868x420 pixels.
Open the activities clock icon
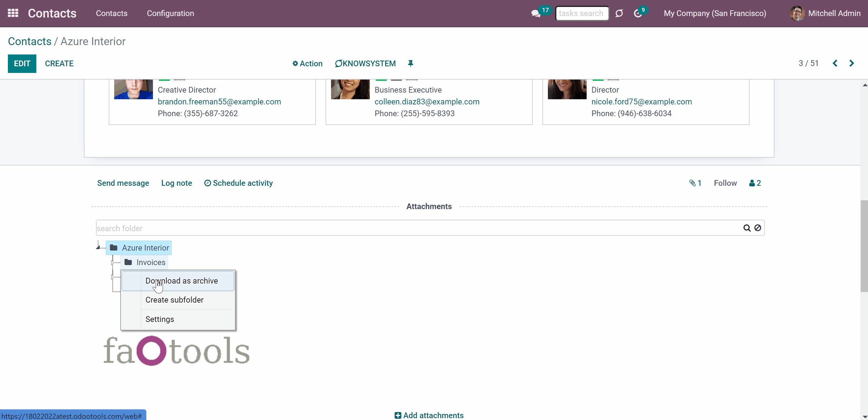638,13
